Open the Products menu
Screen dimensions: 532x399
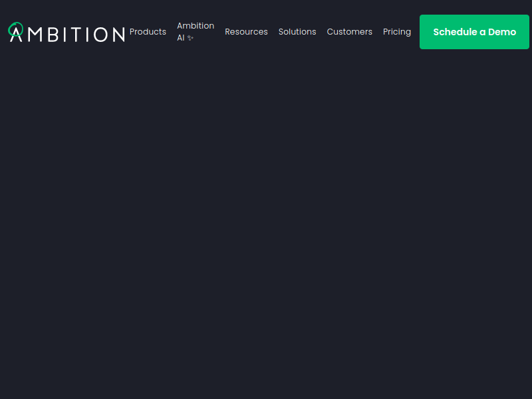[x=148, y=32]
